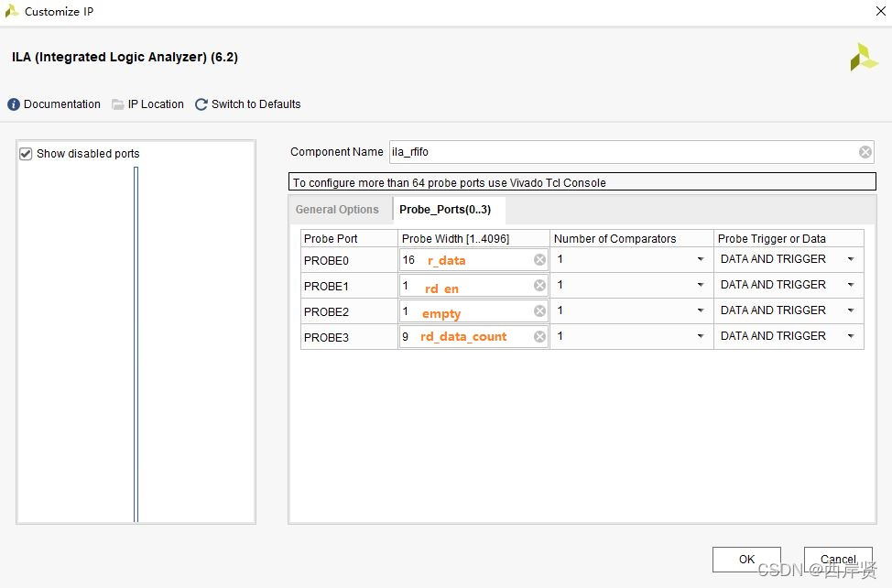This screenshot has width=892, height=588.
Task: Select the PROBE2 port cell
Action: (x=349, y=311)
